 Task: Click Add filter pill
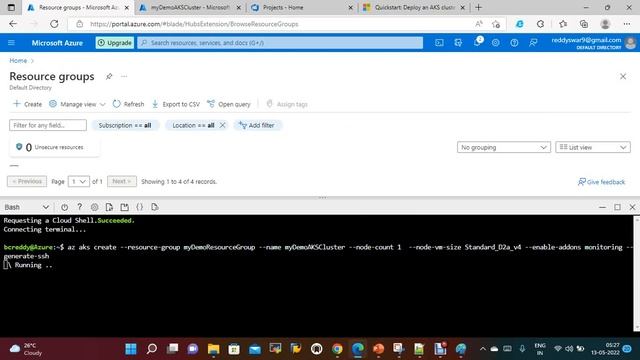click(x=257, y=125)
